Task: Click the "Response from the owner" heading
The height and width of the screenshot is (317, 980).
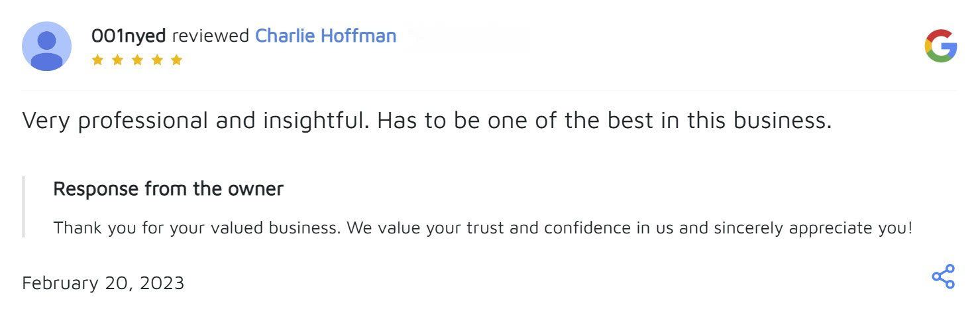Action: pyautogui.click(x=168, y=189)
